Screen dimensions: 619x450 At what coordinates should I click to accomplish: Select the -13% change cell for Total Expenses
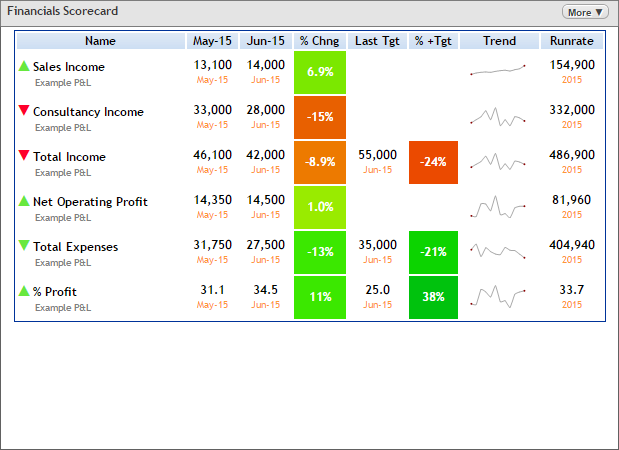pyautogui.click(x=320, y=252)
